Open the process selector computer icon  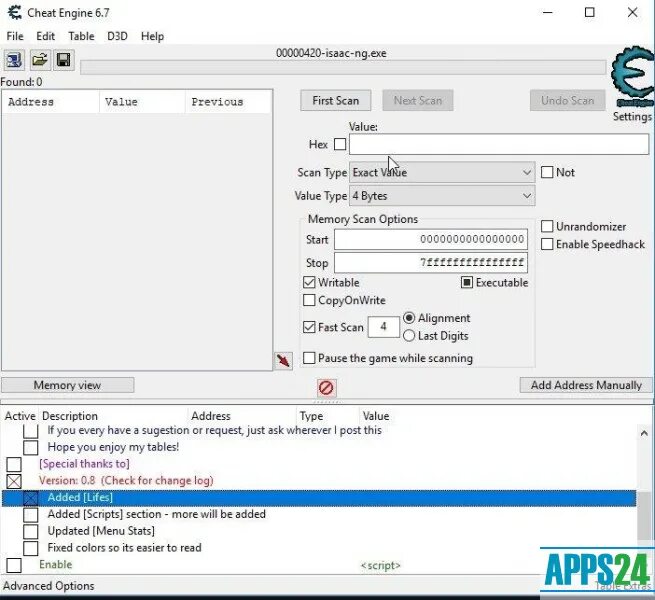pos(14,60)
